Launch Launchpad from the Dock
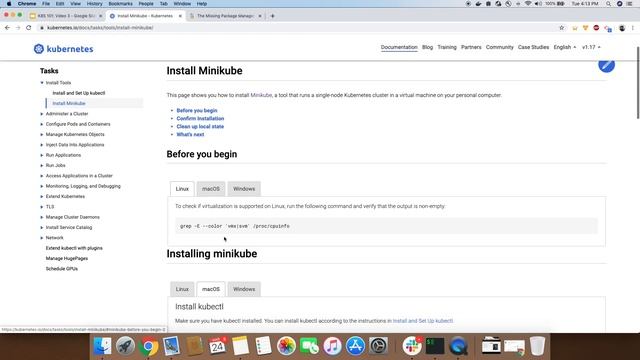 pos(125,346)
